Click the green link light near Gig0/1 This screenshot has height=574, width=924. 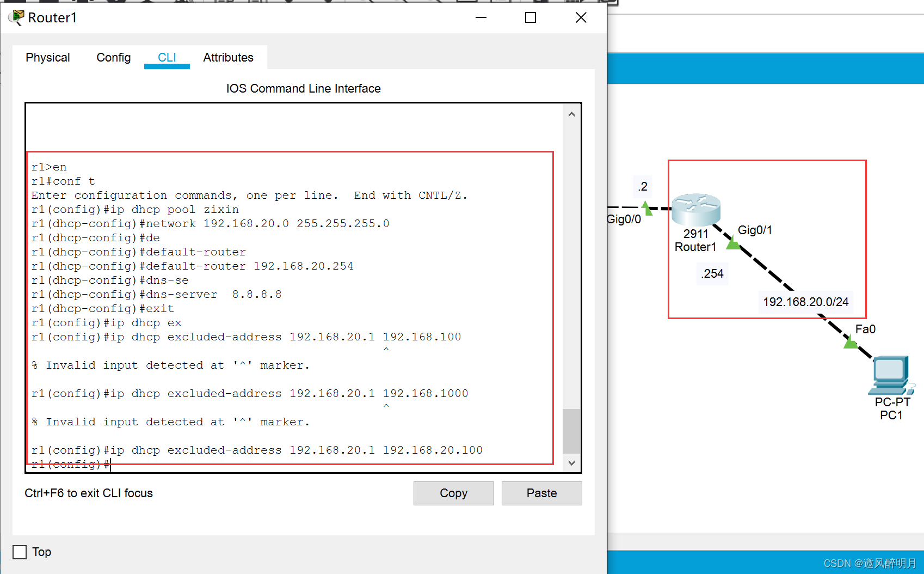[x=733, y=243]
